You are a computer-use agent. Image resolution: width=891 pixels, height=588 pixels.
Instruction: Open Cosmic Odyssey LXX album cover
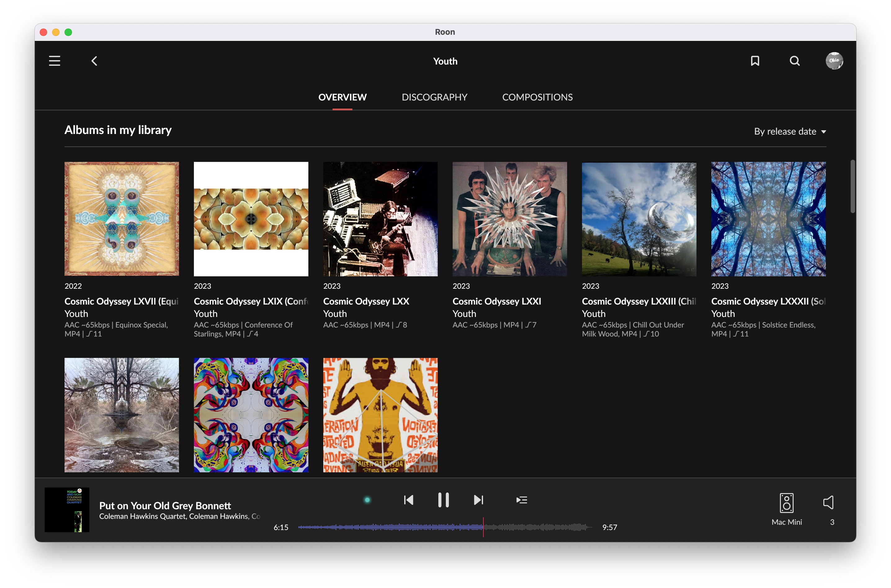point(380,219)
